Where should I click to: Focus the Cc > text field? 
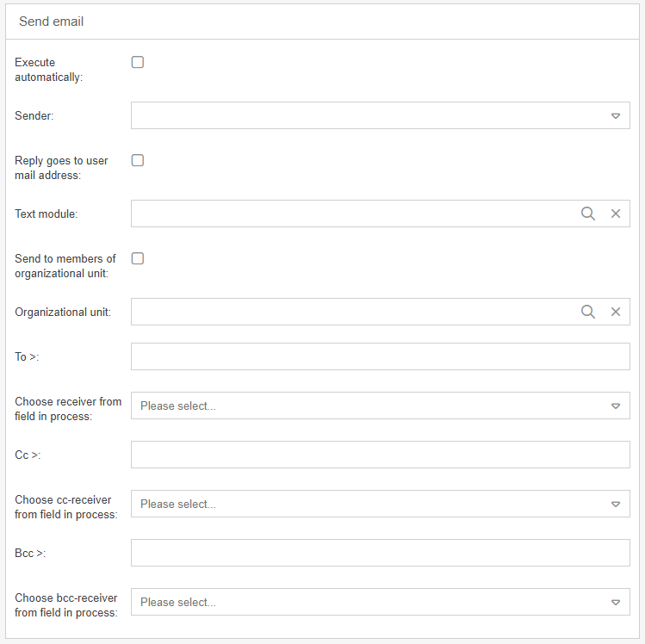pyautogui.click(x=380, y=455)
